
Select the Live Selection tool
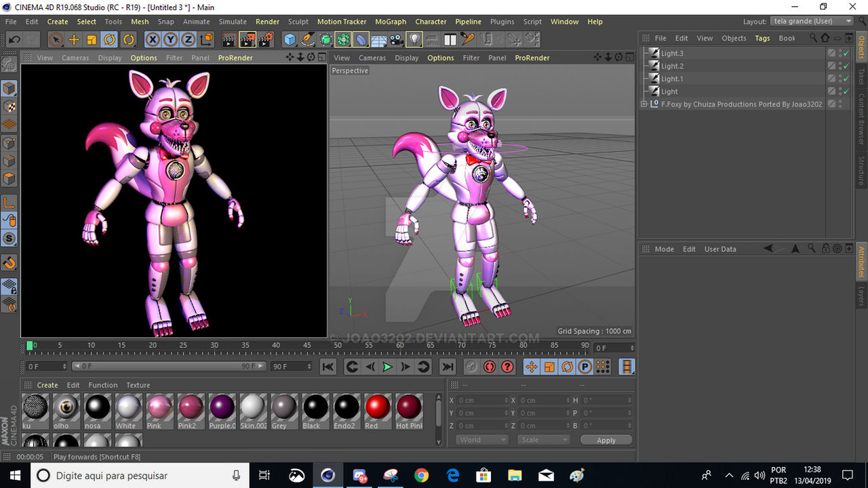56,39
